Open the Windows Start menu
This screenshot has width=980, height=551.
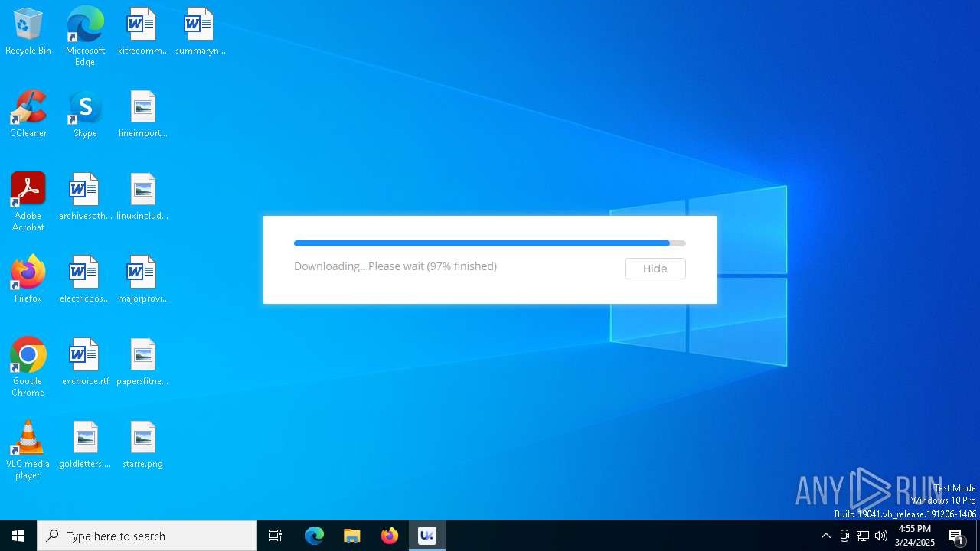click(x=18, y=536)
